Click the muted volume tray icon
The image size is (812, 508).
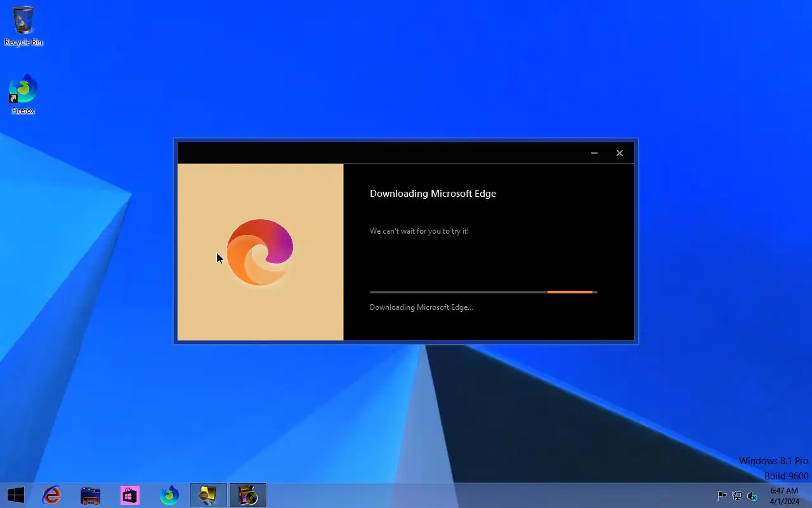point(752,496)
